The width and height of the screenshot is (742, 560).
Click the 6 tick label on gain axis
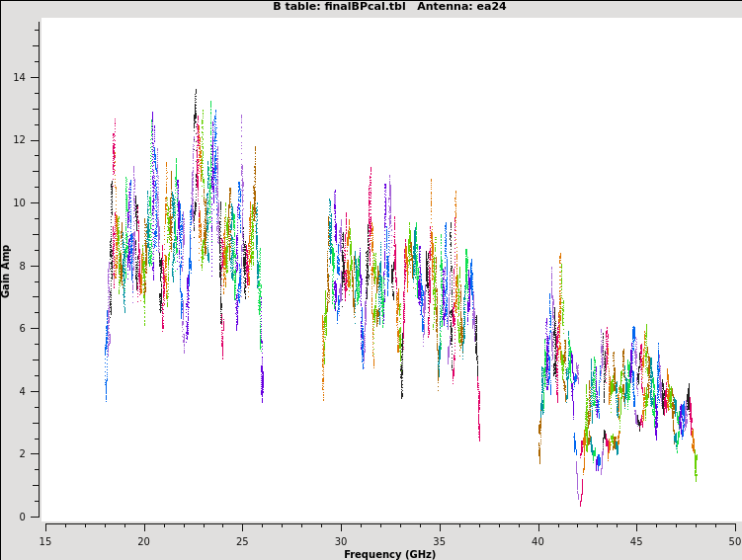[x=24, y=329]
